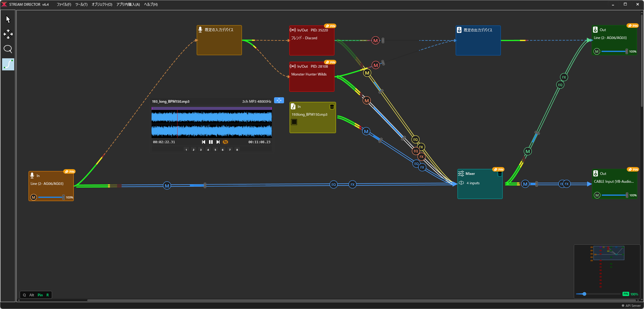This screenshot has width=644, height=309.
Task: Open the ツール(T) menu
Action: pos(81,5)
